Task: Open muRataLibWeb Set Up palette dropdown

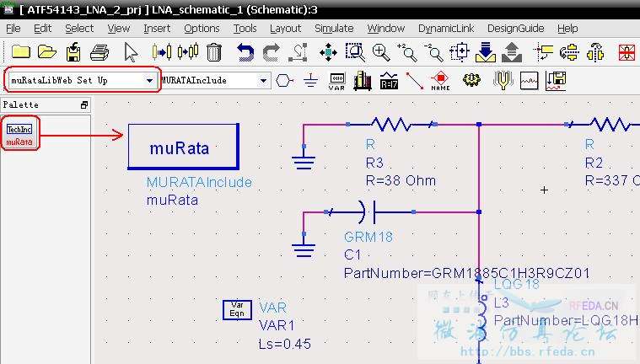Action: click(x=149, y=81)
